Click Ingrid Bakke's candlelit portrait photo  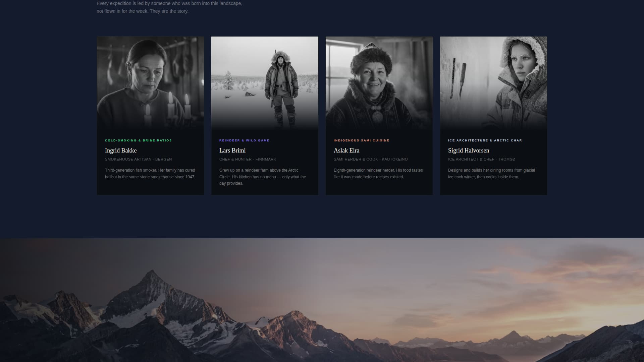click(x=150, y=82)
